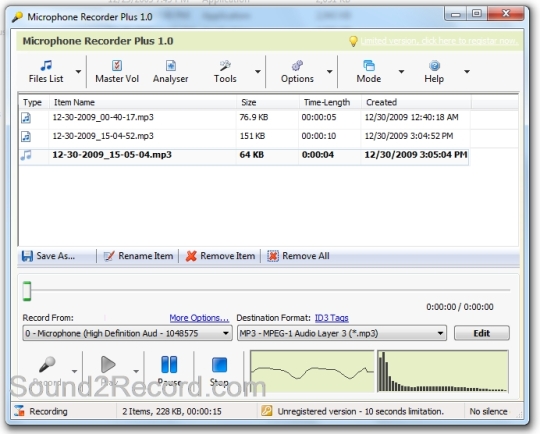The width and height of the screenshot is (540, 434).
Task: Click the yellow lightbulb registration icon
Action: pos(353,41)
